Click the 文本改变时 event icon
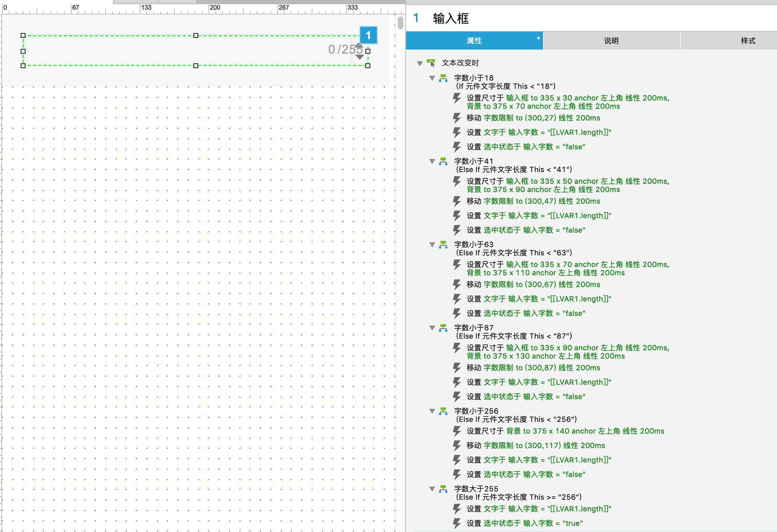The width and height of the screenshot is (777, 532). tap(431, 63)
